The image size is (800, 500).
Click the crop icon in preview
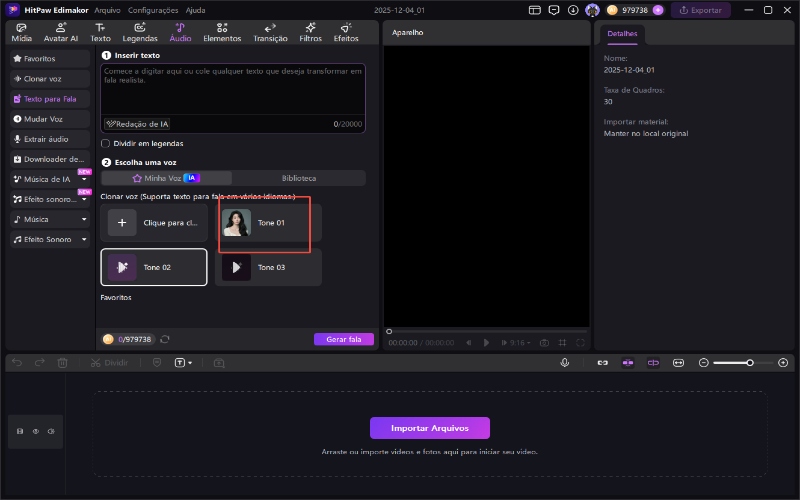coord(562,343)
